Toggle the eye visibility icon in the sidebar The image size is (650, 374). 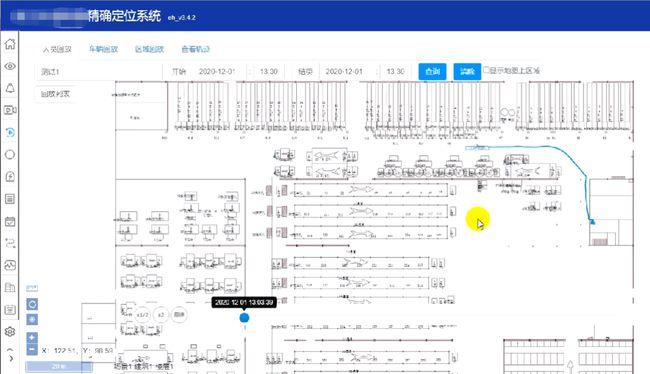pyautogui.click(x=10, y=66)
